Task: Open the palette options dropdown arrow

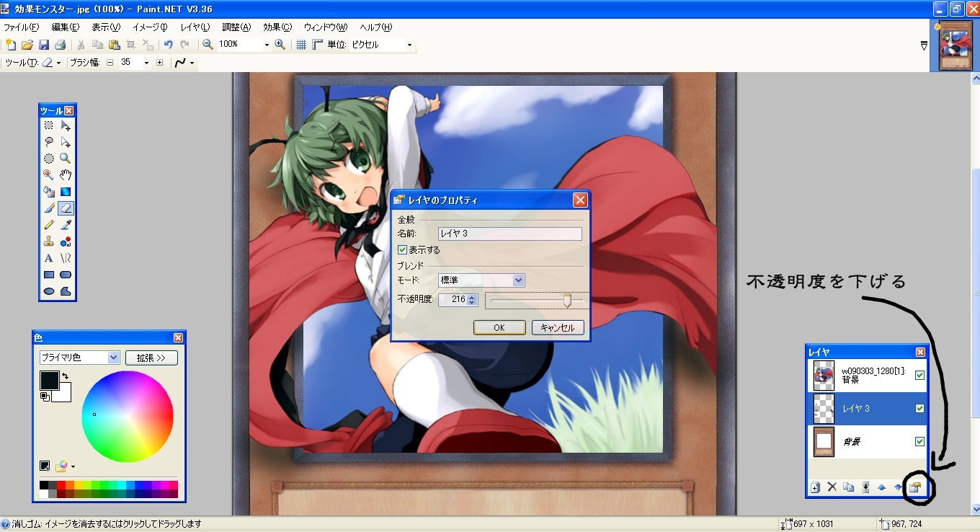Action: click(x=72, y=467)
